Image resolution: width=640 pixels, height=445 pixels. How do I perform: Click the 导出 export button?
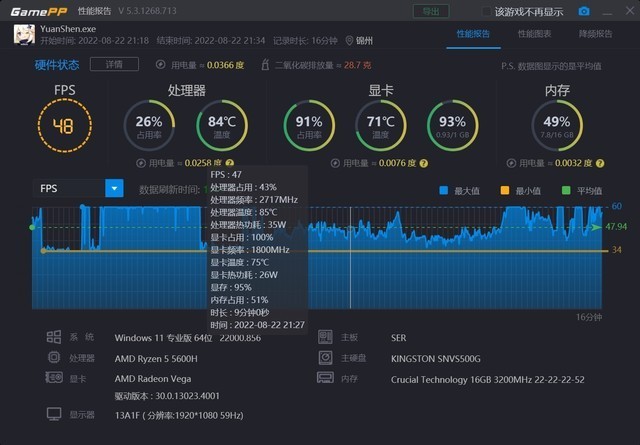click(431, 11)
